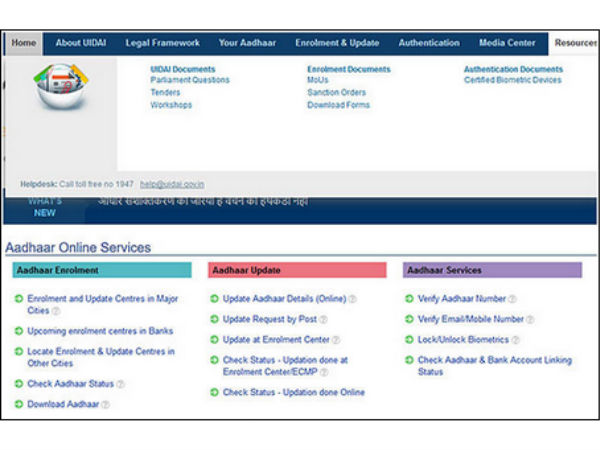Click green arrow icon beside Update Request by Post

pos(214,319)
